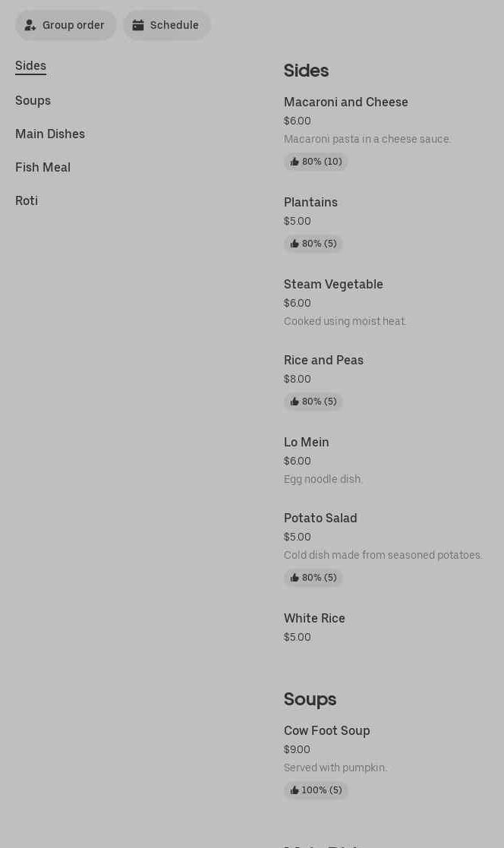
Task: Click the Schedule calendar icon
Action: pos(138,25)
